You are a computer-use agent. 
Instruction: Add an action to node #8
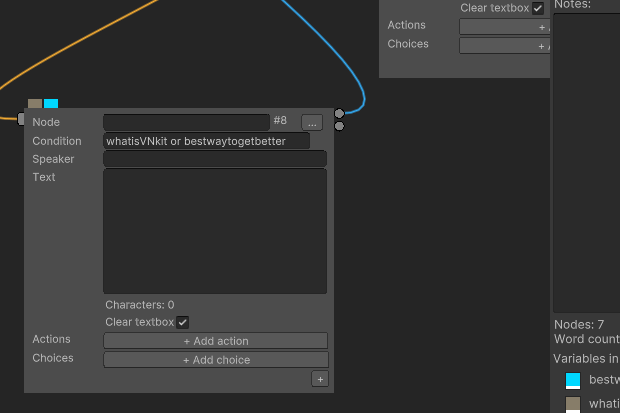[215, 341]
